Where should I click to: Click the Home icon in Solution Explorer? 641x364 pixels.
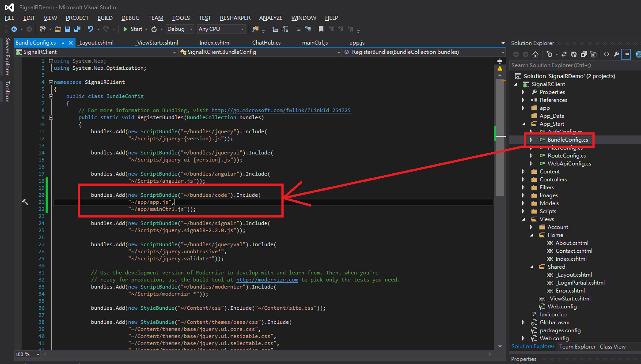point(535,54)
